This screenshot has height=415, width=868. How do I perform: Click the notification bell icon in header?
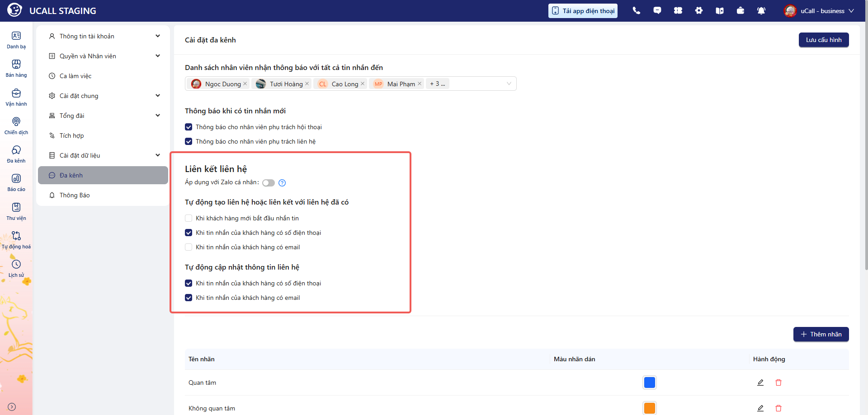point(761,10)
